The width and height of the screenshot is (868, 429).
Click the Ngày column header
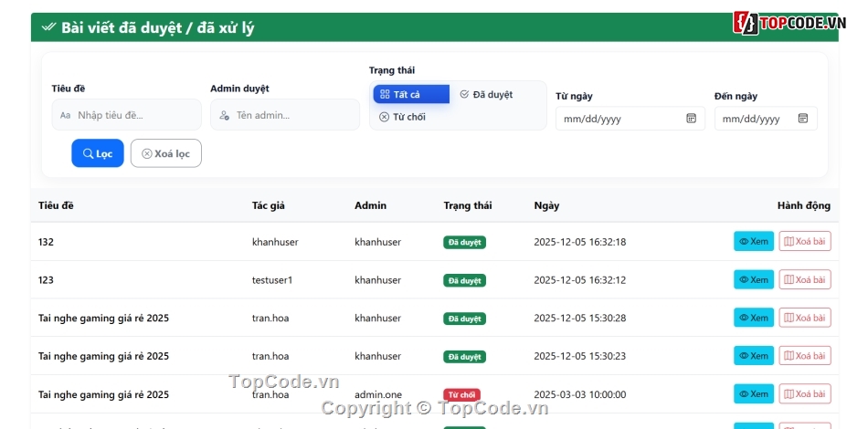click(x=546, y=205)
